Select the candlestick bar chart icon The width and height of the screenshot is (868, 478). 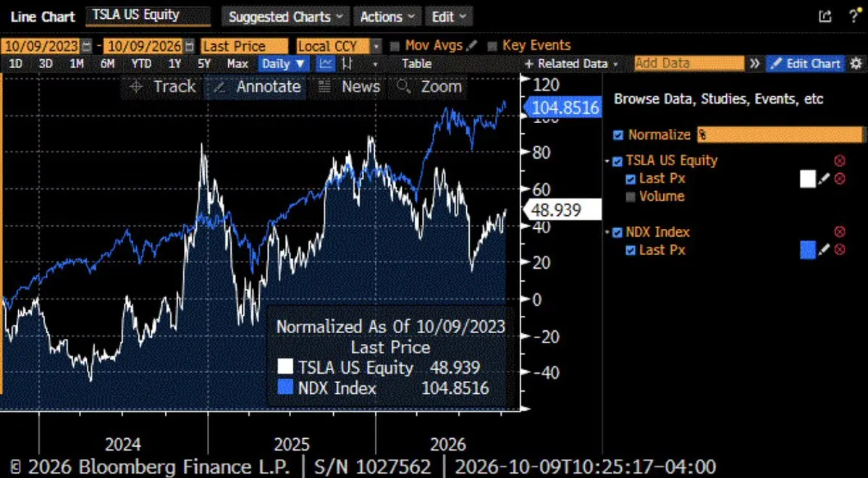click(347, 64)
